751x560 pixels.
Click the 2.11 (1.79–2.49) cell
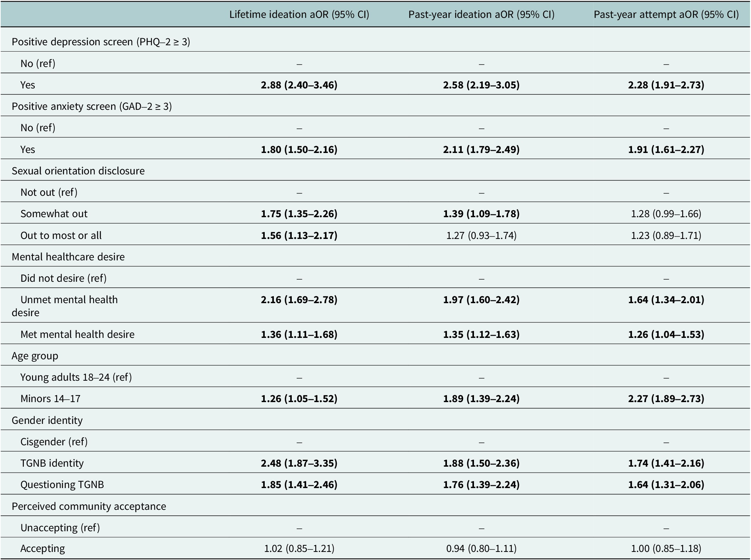481,149
